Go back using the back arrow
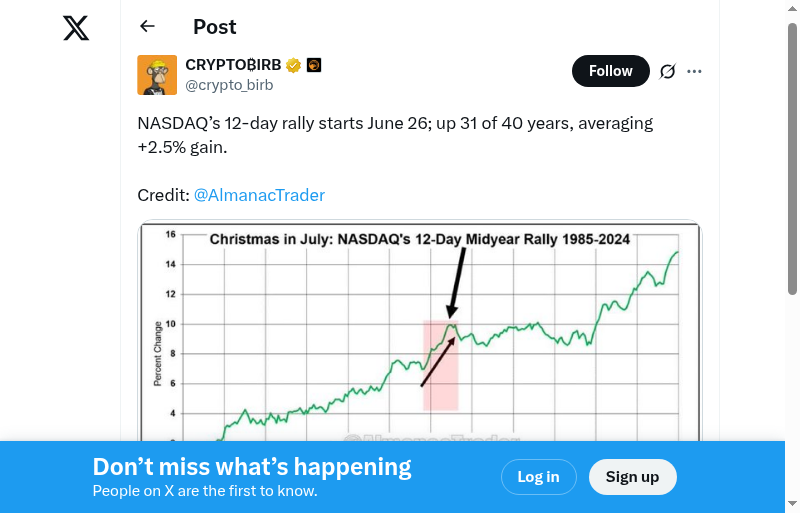Screen dimensions: 800x513 (148, 27)
